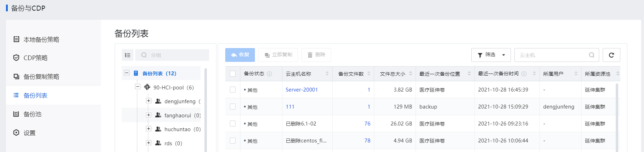Go to 备份池 in the sidebar
The image size is (644, 152).
[x=32, y=114]
